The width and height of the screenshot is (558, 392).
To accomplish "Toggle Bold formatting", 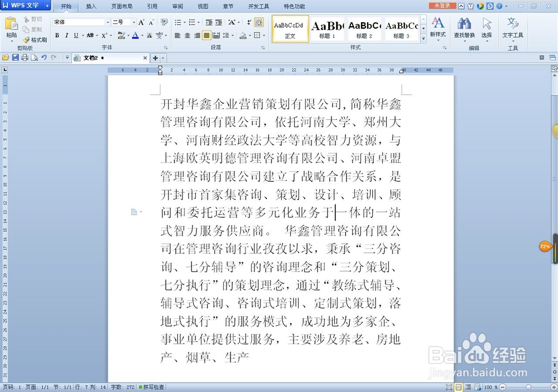I will click(x=57, y=35).
